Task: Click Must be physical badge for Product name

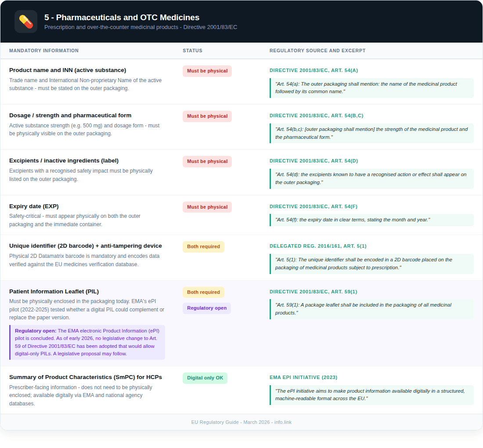Action: coord(207,71)
